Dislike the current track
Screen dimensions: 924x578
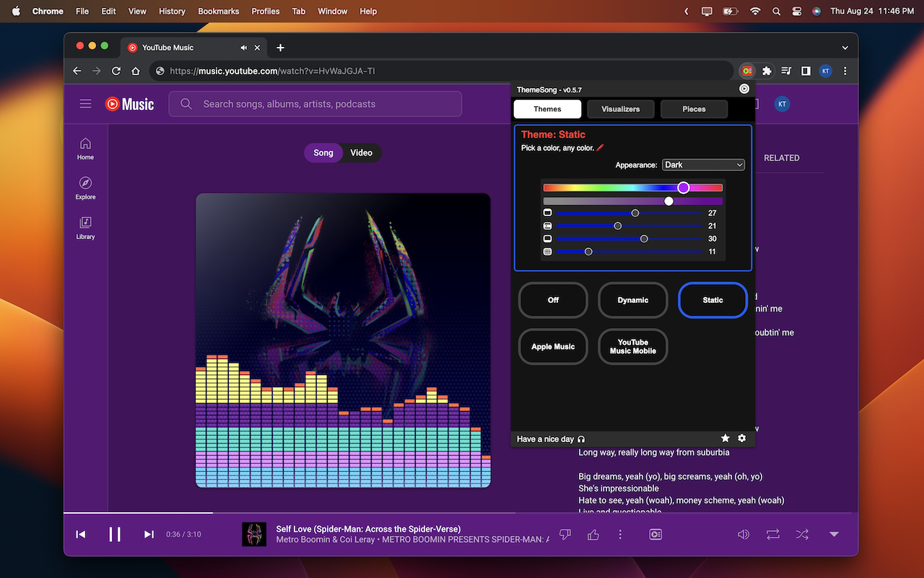(565, 534)
